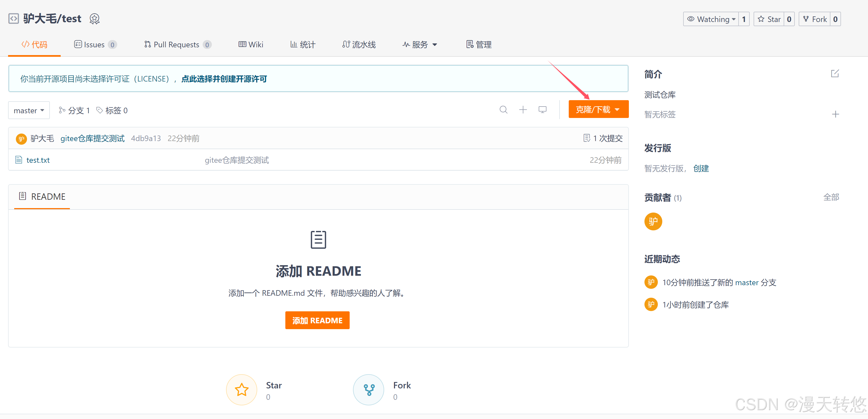
Task: Expand the Watching dropdown
Action: (x=711, y=19)
